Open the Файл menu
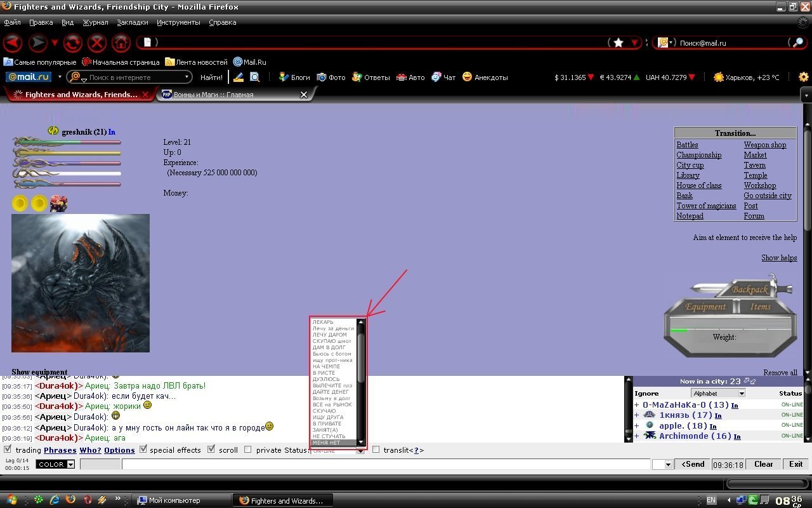 click(x=12, y=22)
